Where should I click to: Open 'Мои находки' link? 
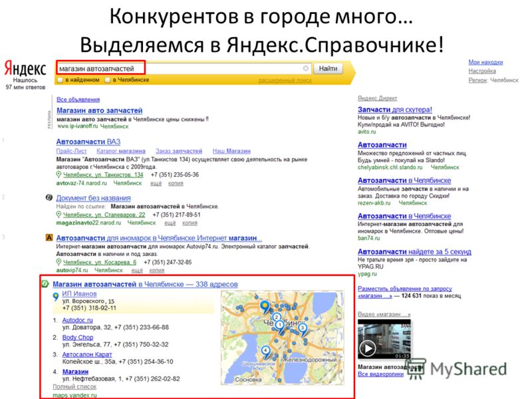click(x=485, y=63)
